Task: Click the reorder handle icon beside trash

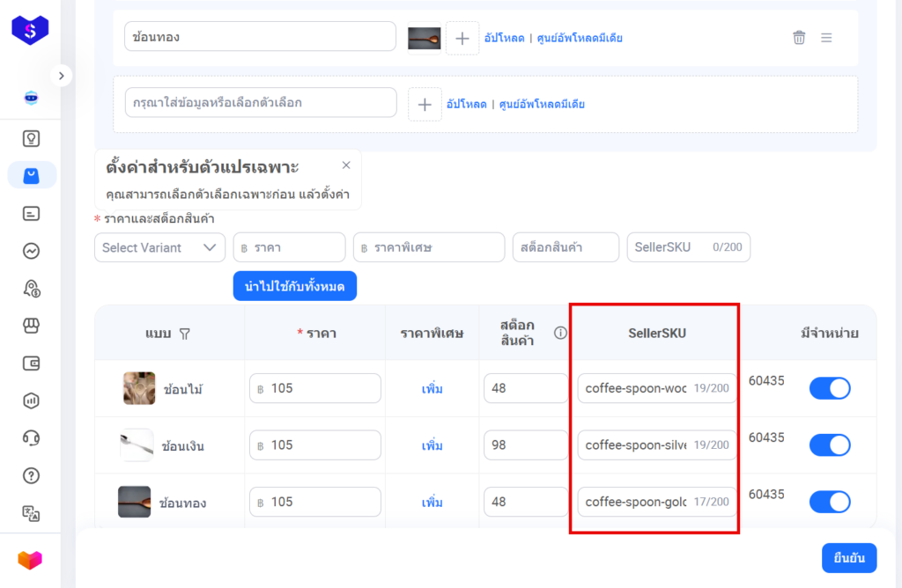Action: coord(826,37)
